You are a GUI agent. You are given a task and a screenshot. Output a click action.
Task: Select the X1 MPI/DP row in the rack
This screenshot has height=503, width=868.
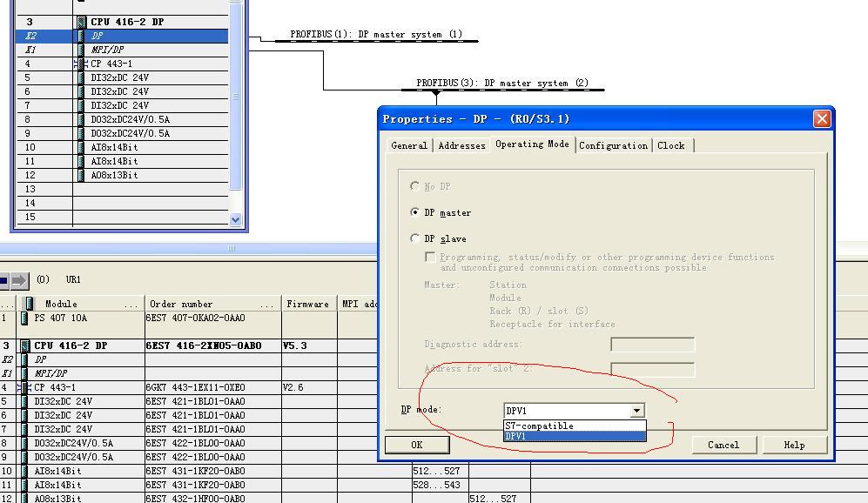coord(123,50)
